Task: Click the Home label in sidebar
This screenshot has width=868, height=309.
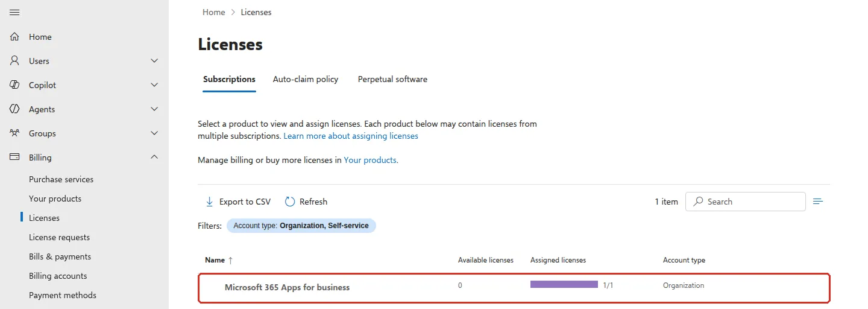Action: pos(40,37)
